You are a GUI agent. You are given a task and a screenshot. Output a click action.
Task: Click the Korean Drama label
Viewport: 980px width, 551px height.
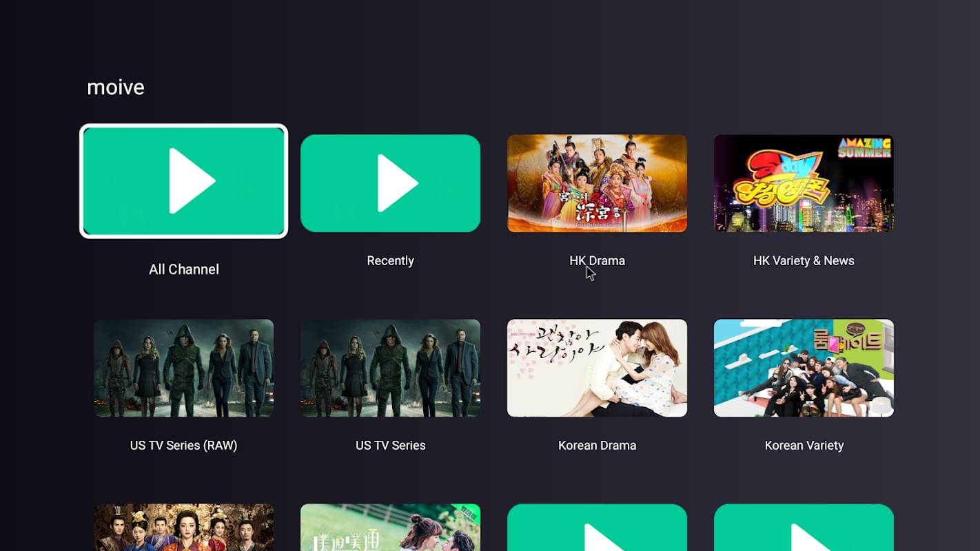(597, 445)
